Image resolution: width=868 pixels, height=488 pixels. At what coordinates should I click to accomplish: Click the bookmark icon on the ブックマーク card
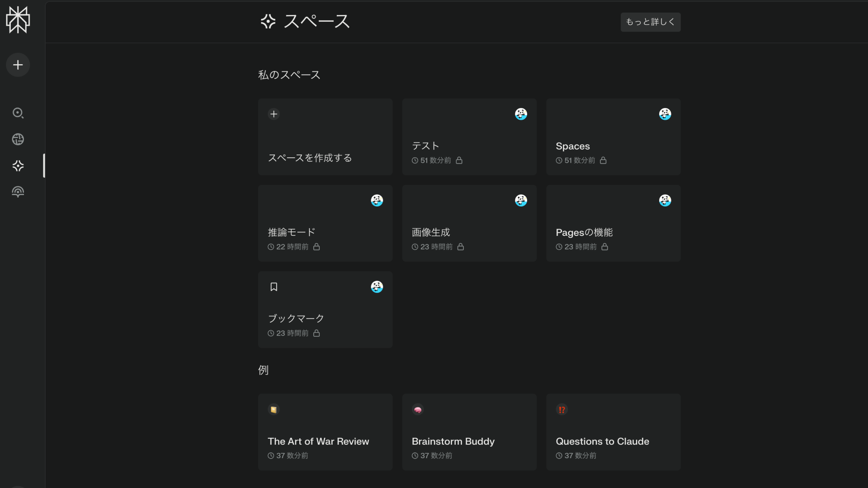click(x=274, y=286)
